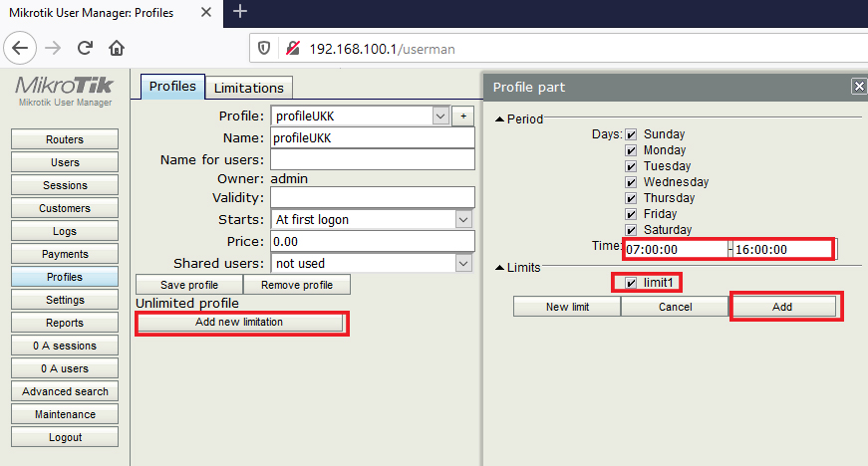Click the Name field with profileUKK
Image resolution: width=868 pixels, height=466 pixels.
pos(373,137)
